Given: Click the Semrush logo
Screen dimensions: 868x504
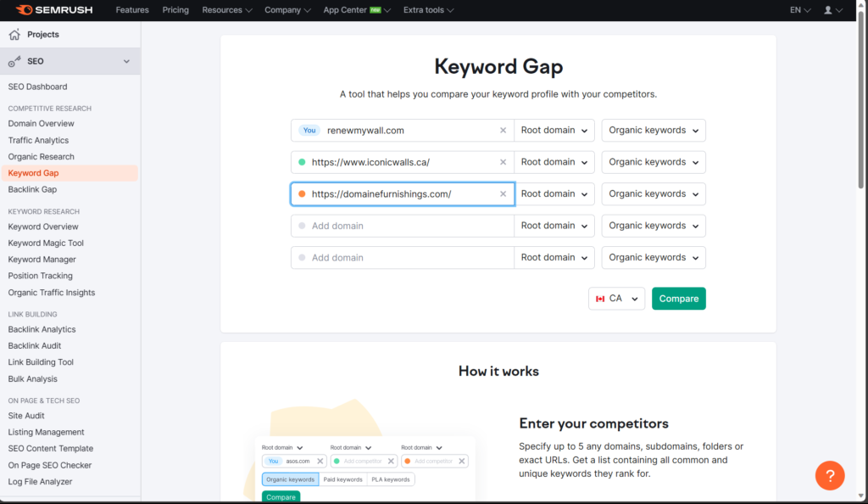Looking at the screenshot, I should click(x=53, y=10).
